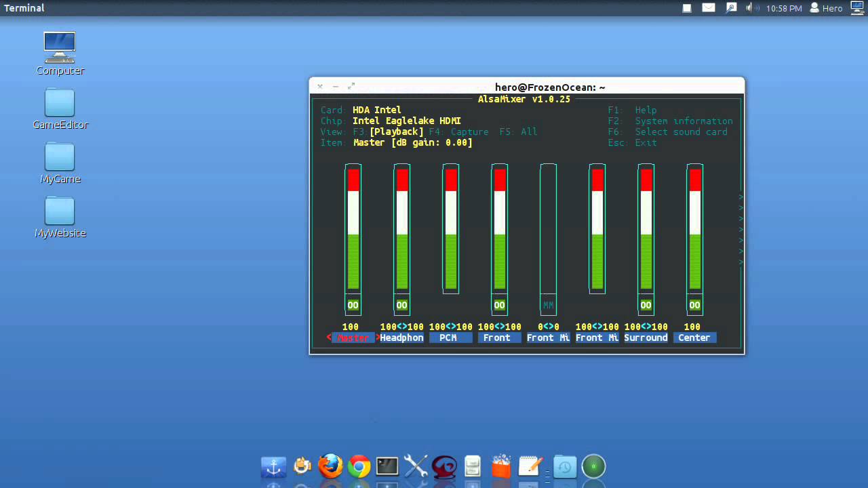The height and width of the screenshot is (488, 868).
Task: Click the F1 Help entry
Action: pos(632,110)
